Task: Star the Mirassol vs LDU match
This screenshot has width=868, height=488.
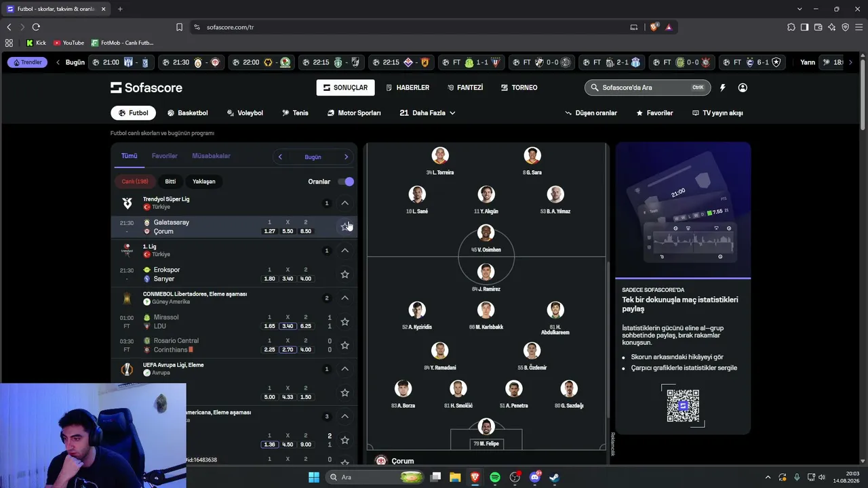Action: [344, 321]
